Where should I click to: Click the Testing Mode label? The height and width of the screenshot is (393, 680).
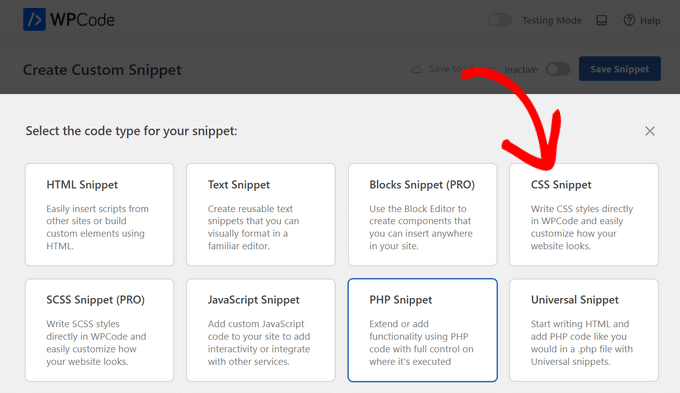(552, 20)
